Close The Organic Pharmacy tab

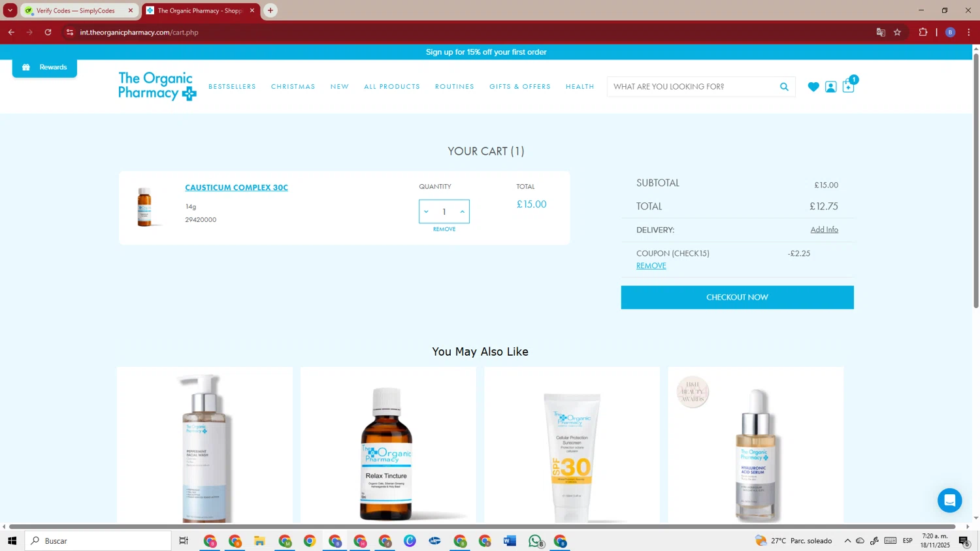point(252,10)
